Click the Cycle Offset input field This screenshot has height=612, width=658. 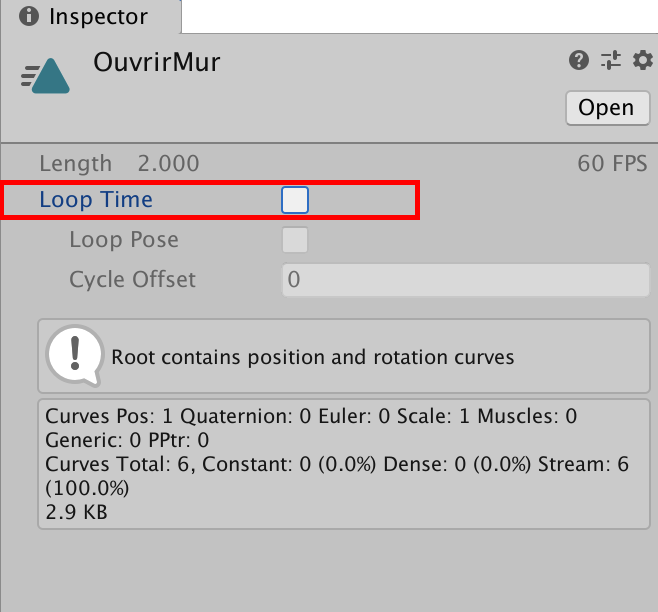coord(465,280)
